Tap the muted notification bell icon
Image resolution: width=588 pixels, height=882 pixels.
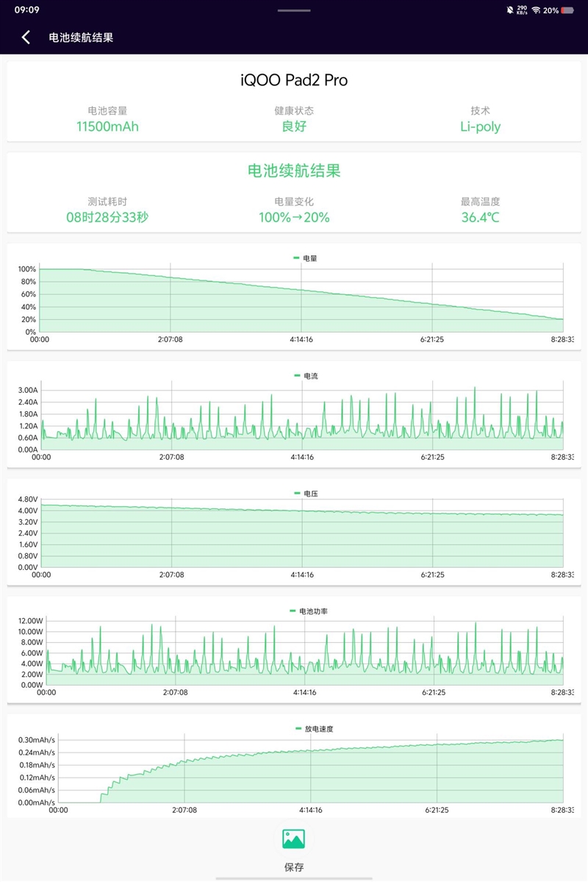click(x=510, y=10)
